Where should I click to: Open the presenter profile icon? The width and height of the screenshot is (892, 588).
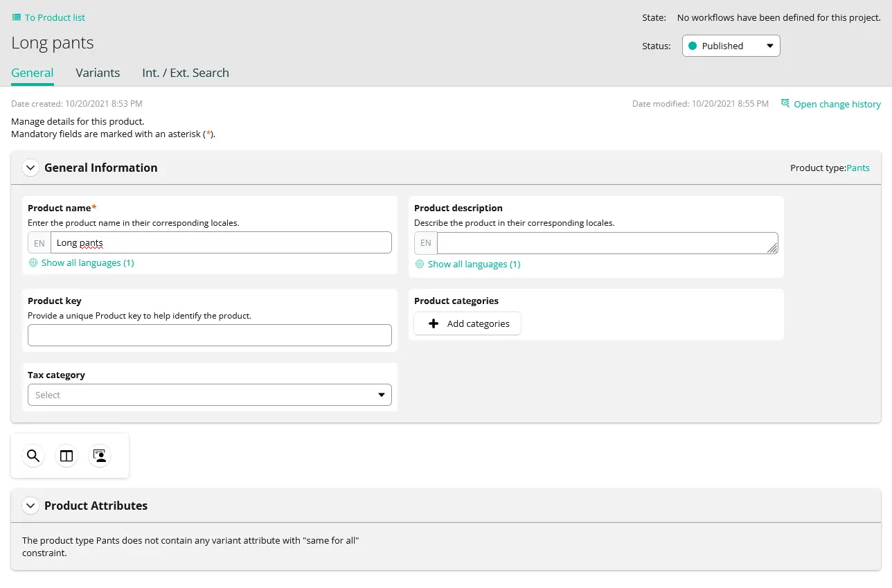99,456
